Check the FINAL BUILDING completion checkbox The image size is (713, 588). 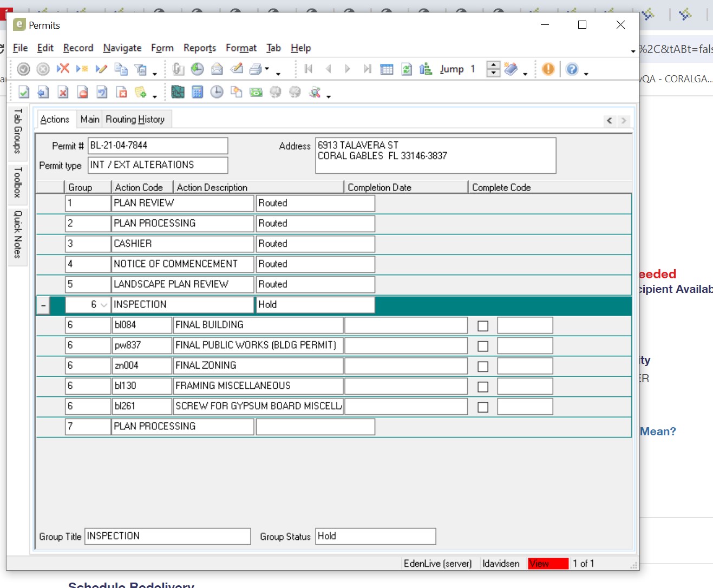tap(483, 326)
